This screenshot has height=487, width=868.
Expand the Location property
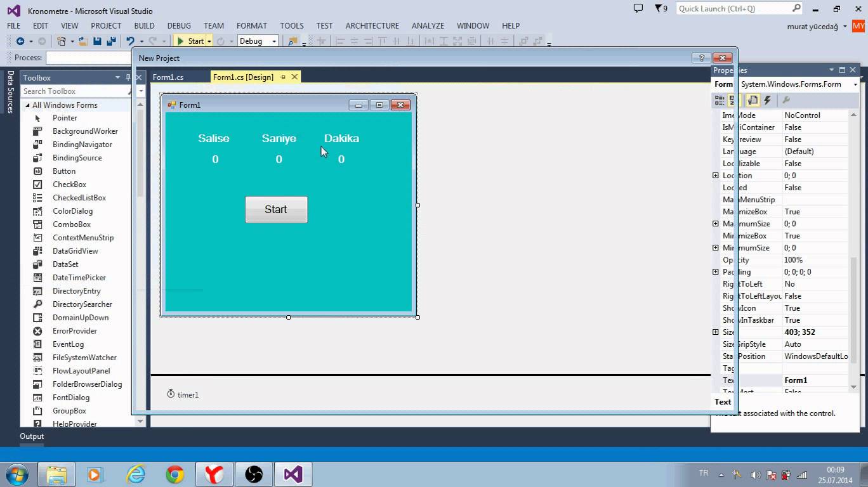point(716,176)
